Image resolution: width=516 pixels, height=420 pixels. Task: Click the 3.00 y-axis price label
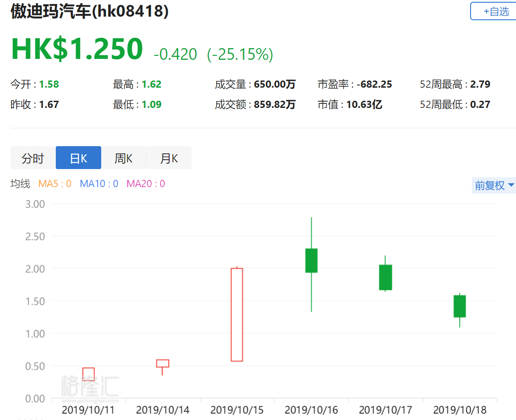pos(35,204)
